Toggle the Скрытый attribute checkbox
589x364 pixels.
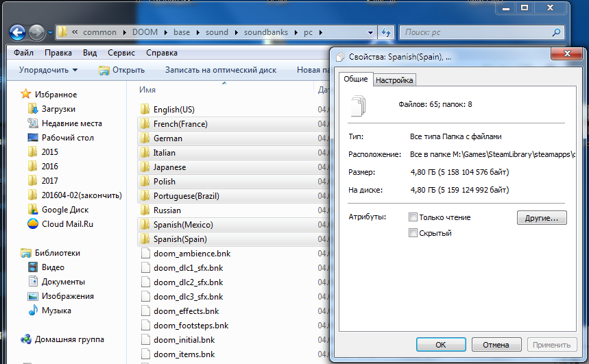(x=413, y=233)
